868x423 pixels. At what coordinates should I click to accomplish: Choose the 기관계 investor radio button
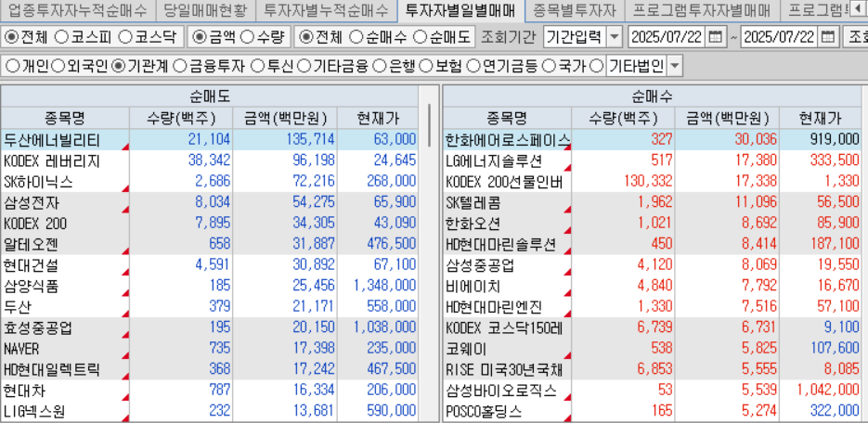pos(117,67)
